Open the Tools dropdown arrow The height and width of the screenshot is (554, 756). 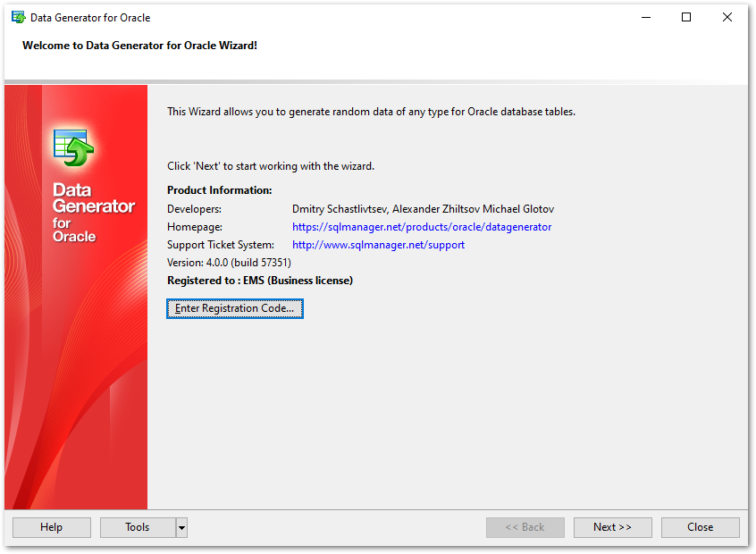click(x=181, y=527)
